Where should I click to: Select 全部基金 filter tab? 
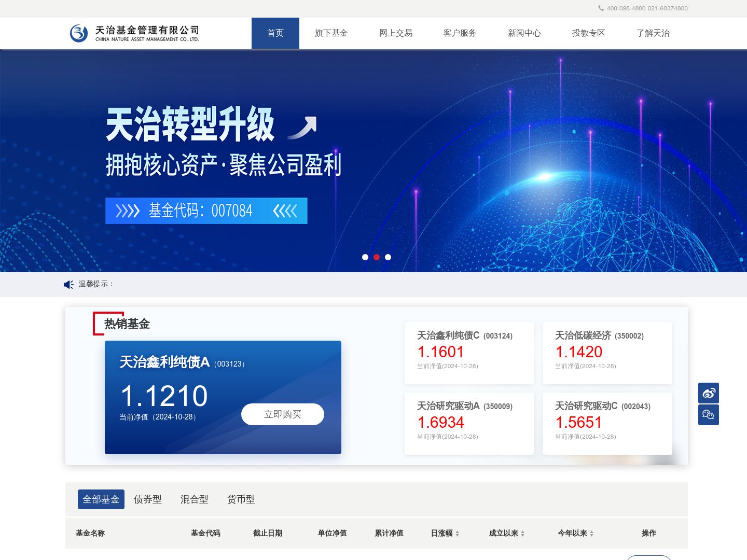pos(101,499)
